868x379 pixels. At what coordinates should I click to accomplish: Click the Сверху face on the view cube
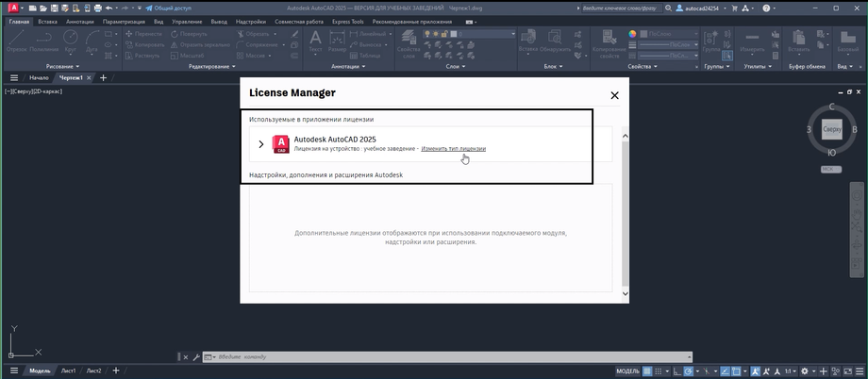click(832, 129)
